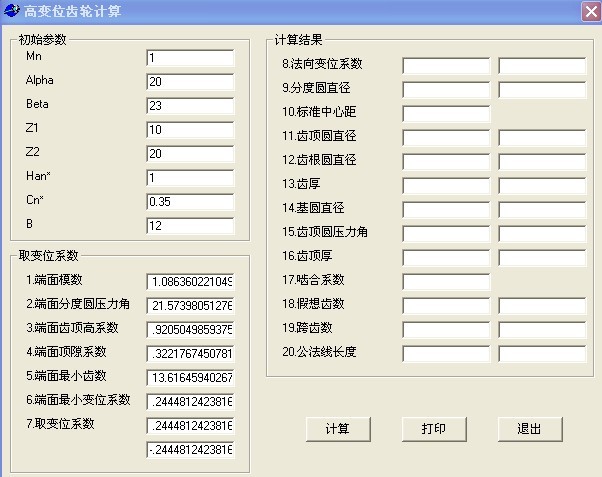
Task: Click first 14.基圆直径 result field
Action: click(x=447, y=210)
